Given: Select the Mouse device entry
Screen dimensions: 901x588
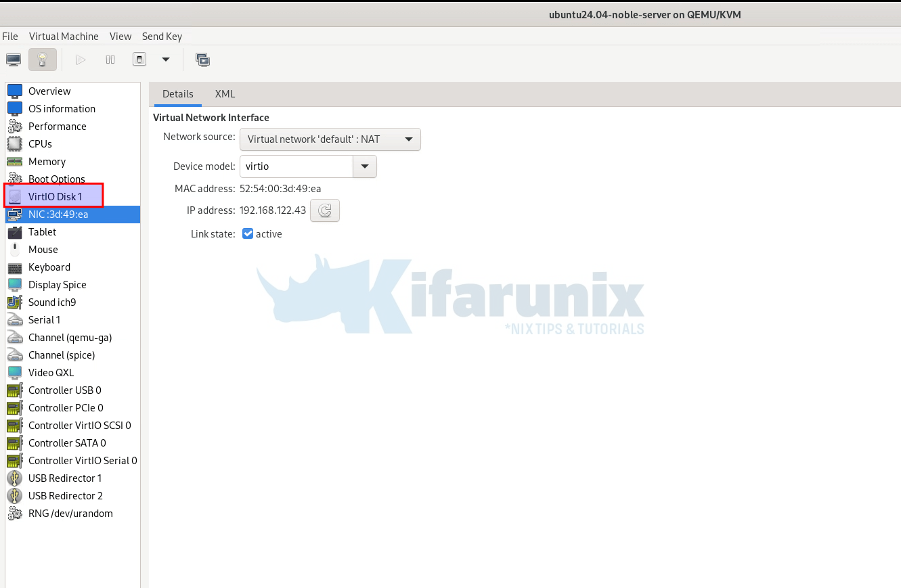Looking at the screenshot, I should point(73,250).
